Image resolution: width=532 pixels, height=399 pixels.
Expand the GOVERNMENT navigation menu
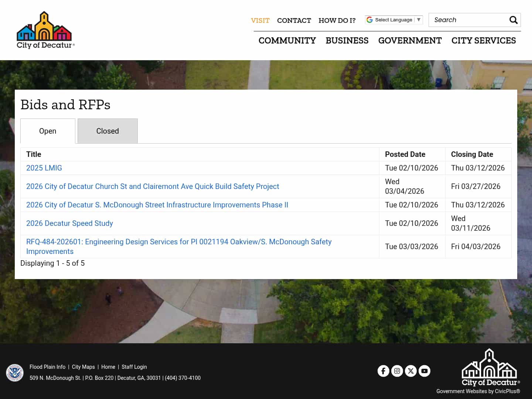point(410,41)
